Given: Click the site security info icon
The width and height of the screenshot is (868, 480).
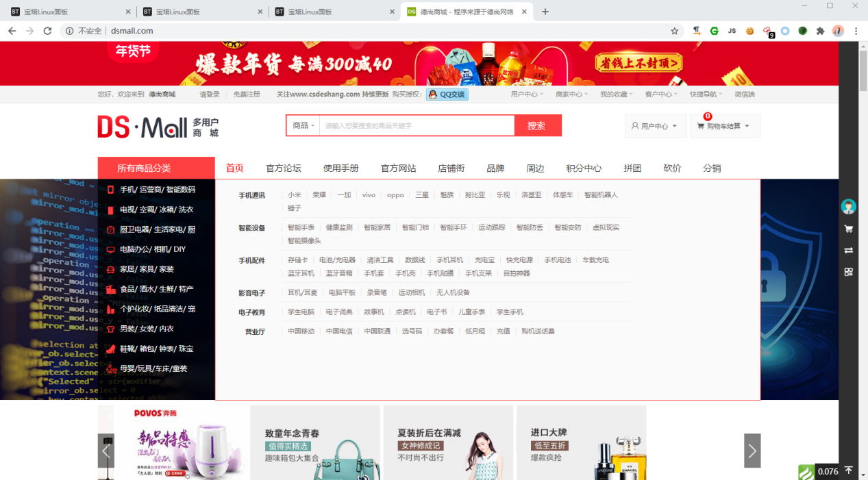Looking at the screenshot, I should (69, 31).
